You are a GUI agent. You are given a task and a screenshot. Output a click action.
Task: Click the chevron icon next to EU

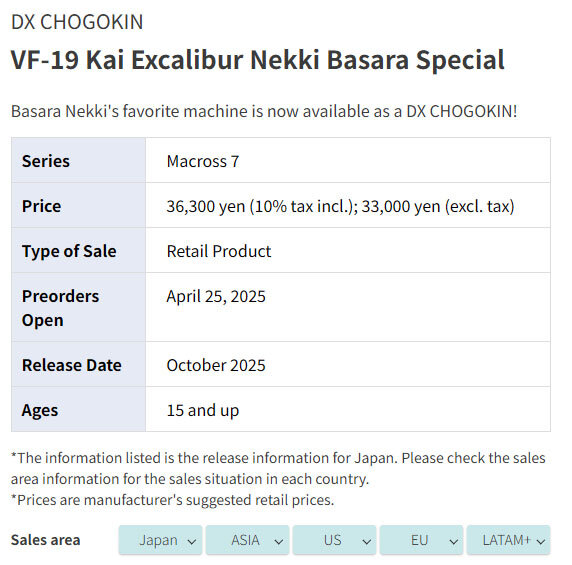click(x=453, y=542)
